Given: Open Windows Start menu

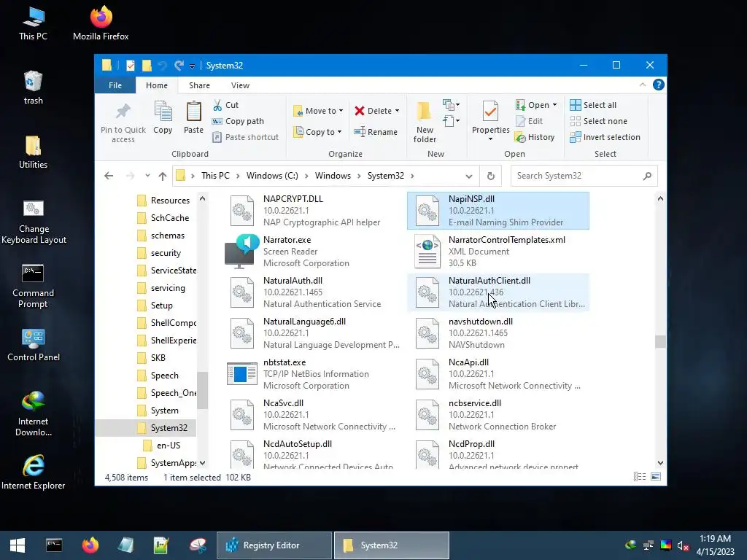Looking at the screenshot, I should point(18,545).
